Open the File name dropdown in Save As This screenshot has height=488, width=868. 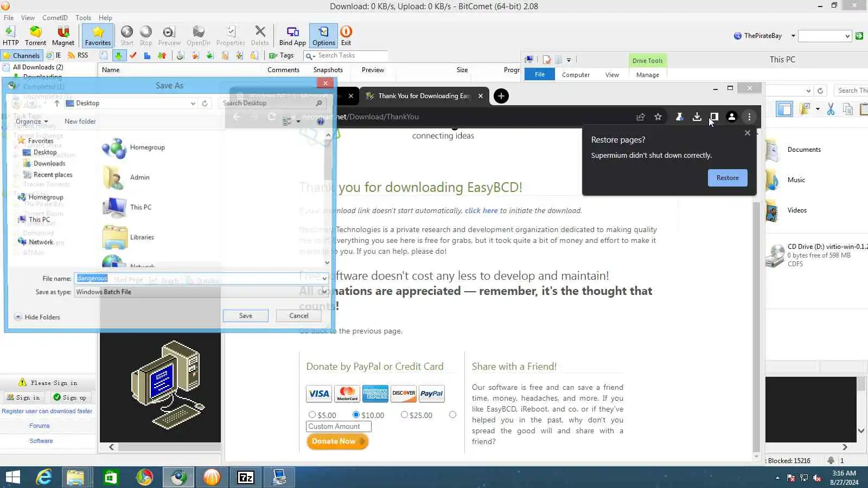click(x=324, y=279)
